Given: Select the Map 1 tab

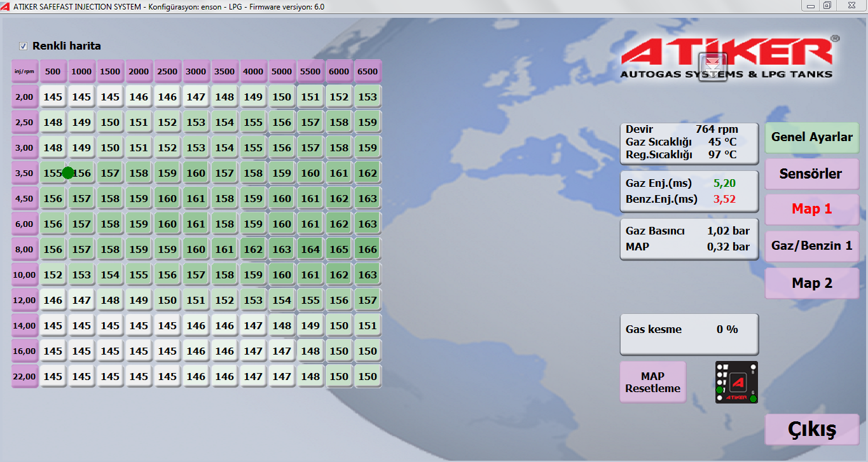Looking at the screenshot, I should (812, 209).
